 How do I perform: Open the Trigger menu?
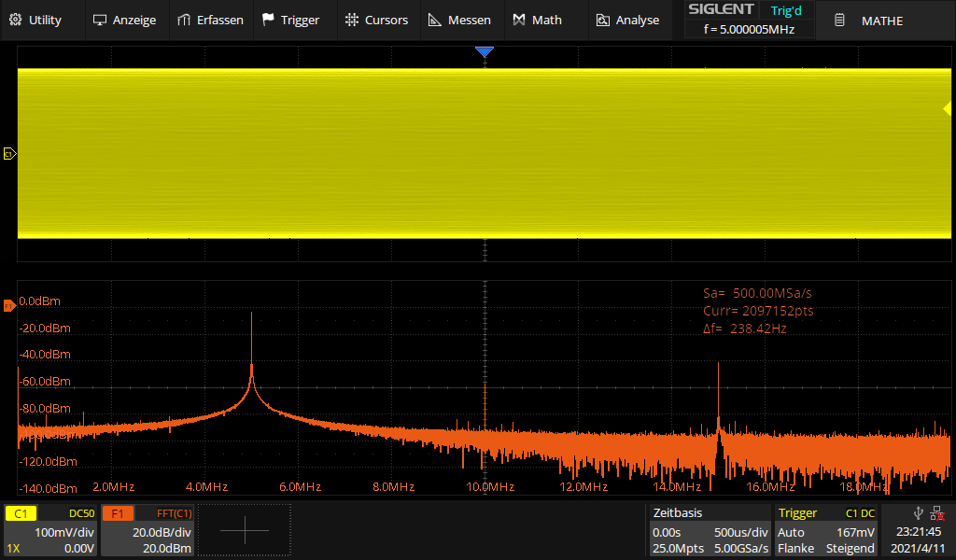(x=291, y=21)
